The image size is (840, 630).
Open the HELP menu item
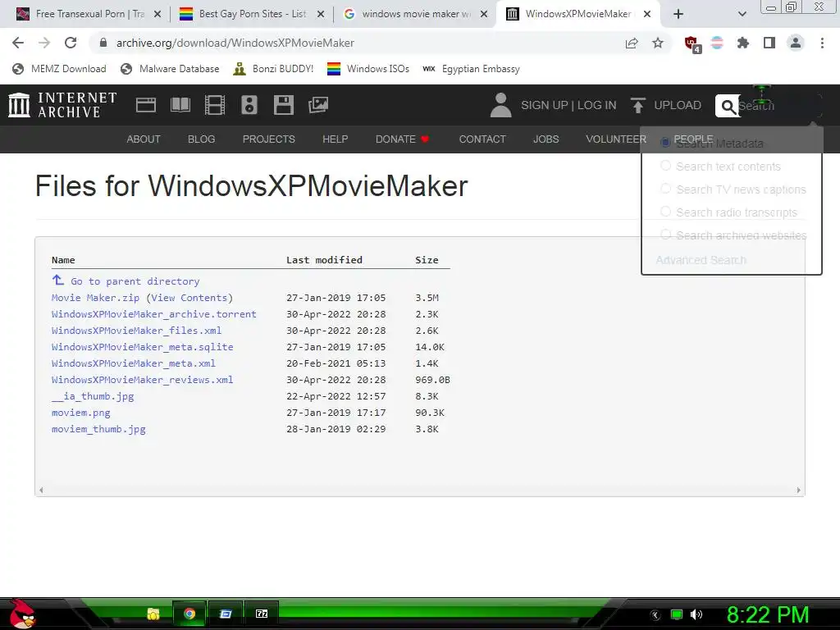click(x=336, y=139)
